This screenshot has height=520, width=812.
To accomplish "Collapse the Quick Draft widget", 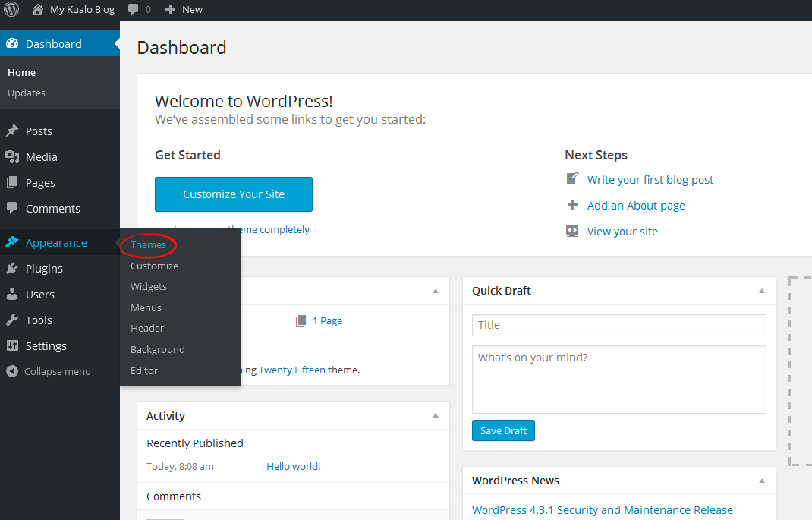I will [x=762, y=291].
